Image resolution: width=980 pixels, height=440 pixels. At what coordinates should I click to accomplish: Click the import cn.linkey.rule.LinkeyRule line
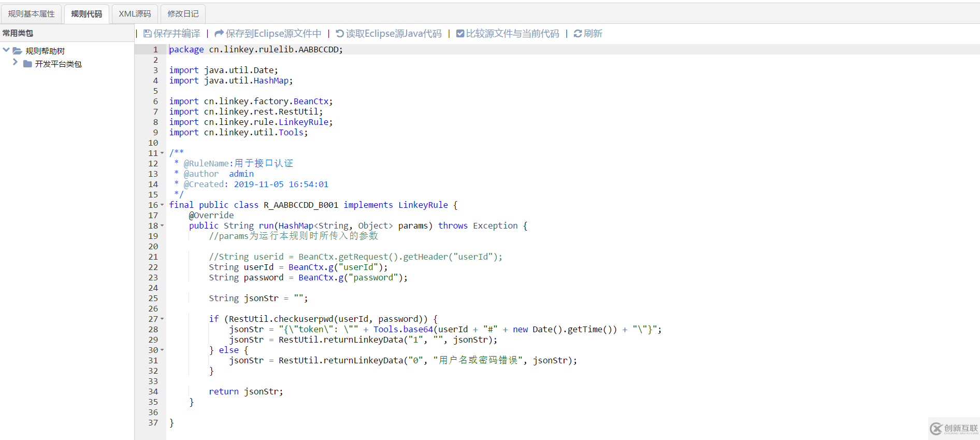(x=251, y=122)
